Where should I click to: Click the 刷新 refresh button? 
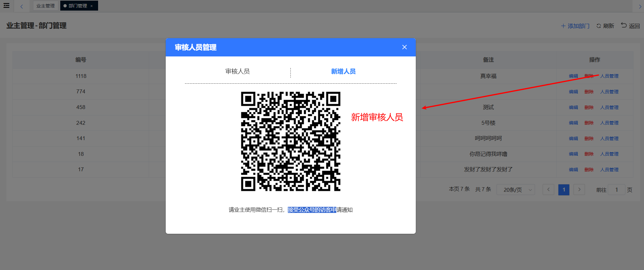click(x=605, y=26)
